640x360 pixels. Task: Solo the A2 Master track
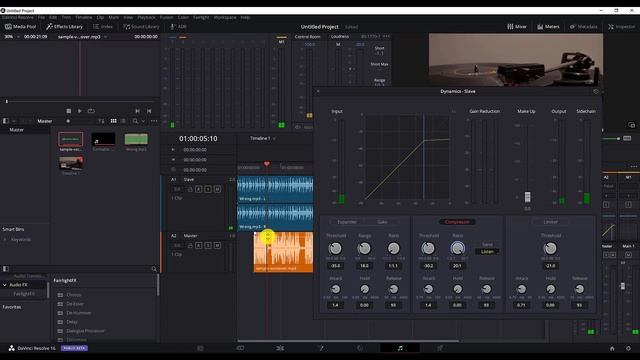208,245
